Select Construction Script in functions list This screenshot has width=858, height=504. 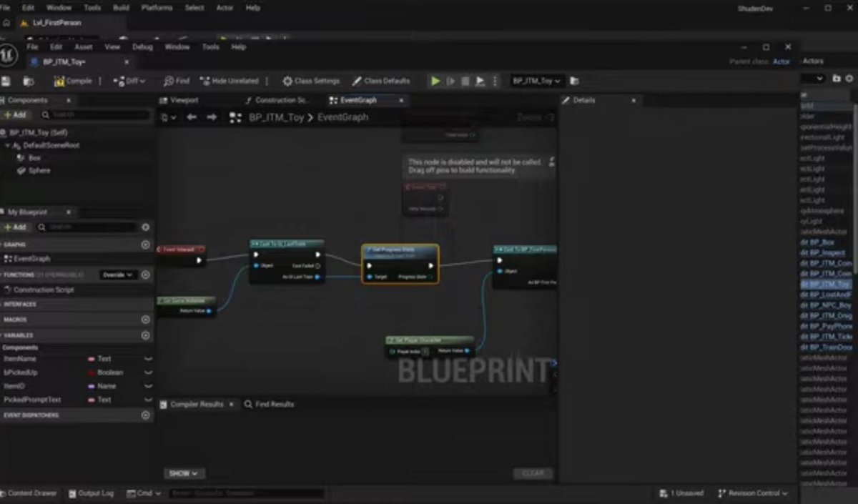coord(43,290)
